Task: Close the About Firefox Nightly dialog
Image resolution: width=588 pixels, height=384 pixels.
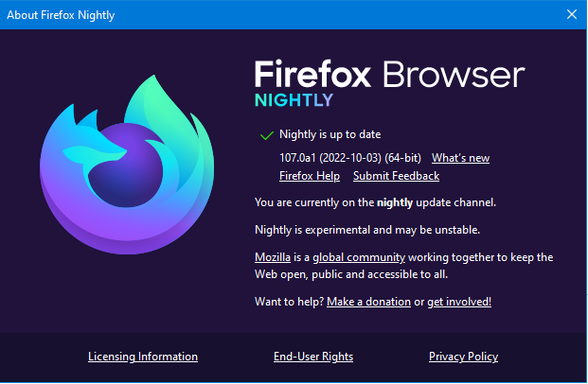Action: [571, 13]
